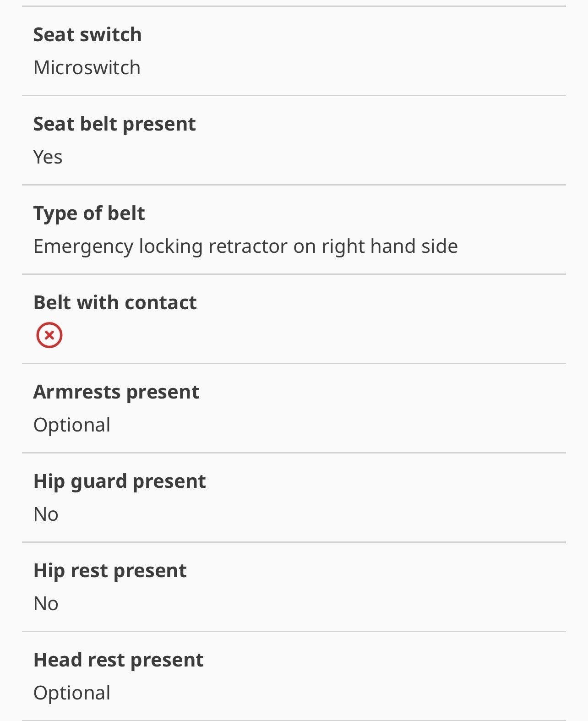Click the divider line below Seat switch row

(x=294, y=96)
